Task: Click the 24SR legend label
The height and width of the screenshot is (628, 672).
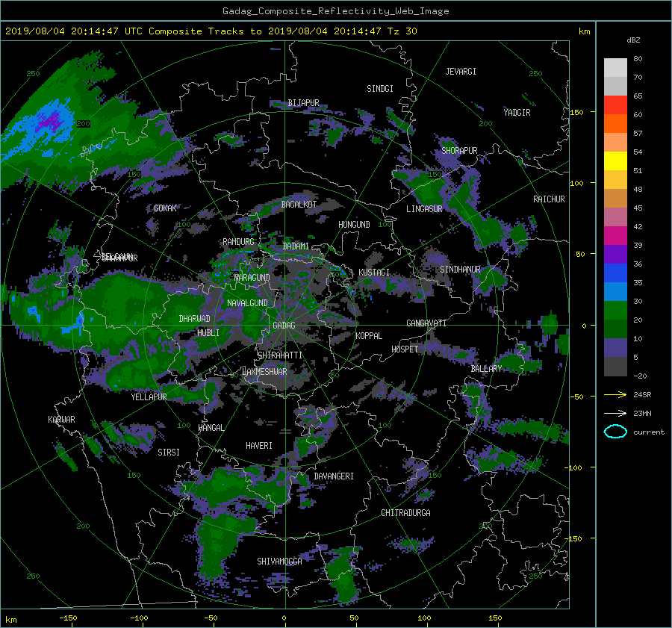Action: pos(642,395)
